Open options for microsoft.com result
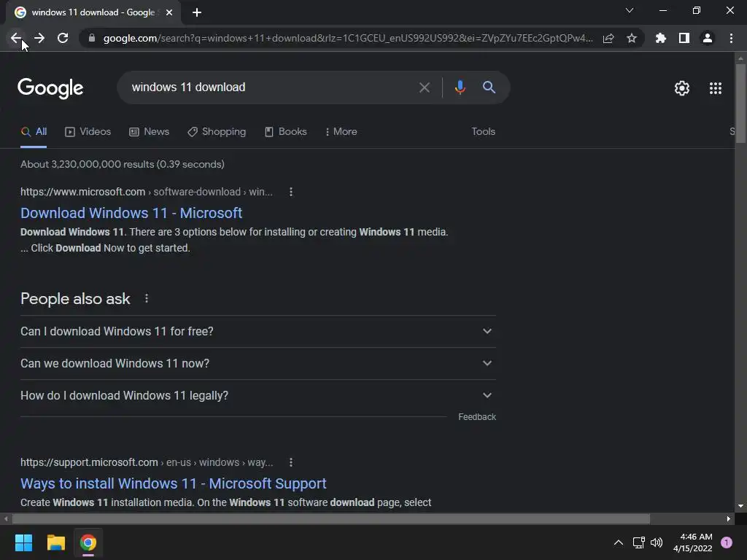The image size is (747, 560). point(291,192)
